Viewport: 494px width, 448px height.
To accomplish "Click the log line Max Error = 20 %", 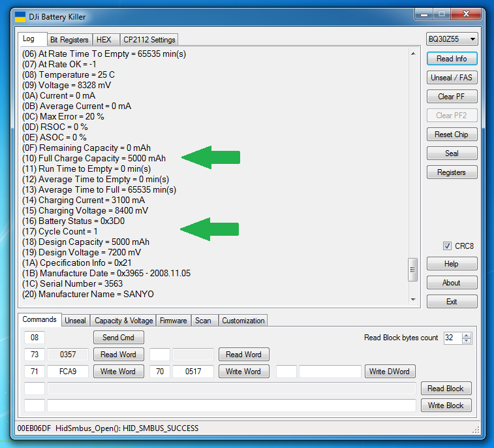I will pos(63,116).
